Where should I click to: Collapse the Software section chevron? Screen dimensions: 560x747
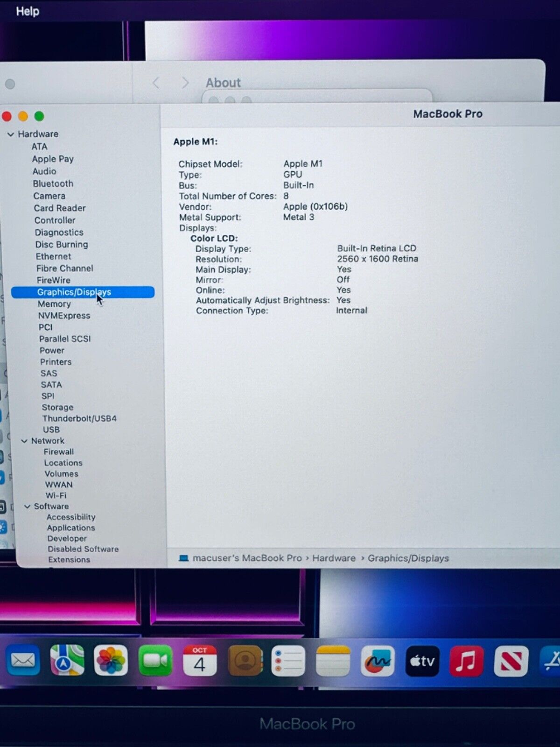click(x=27, y=507)
